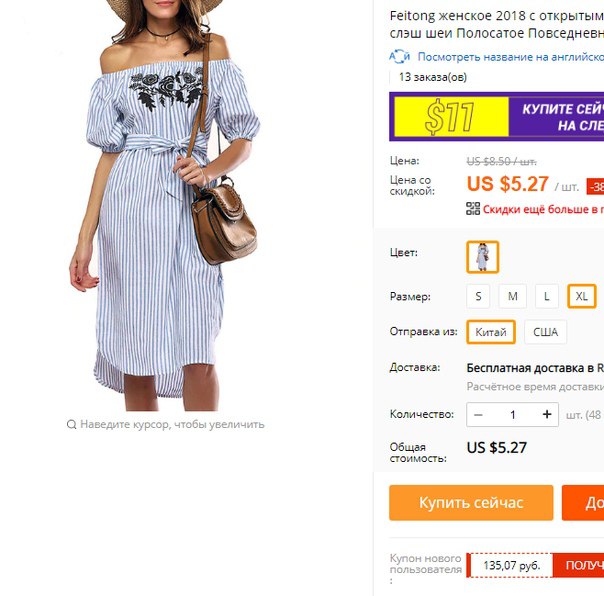604x596 pixels.
Task: Select size M
Action: (513, 296)
